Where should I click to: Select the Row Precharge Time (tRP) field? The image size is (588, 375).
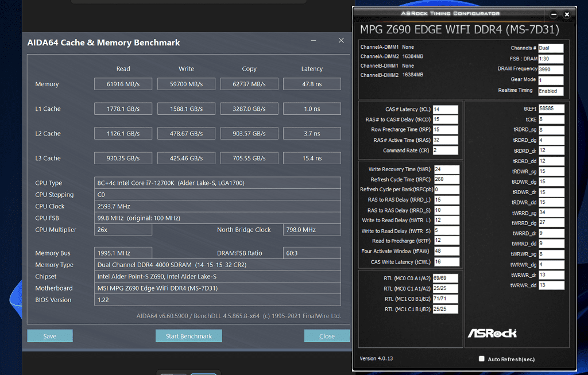(x=445, y=129)
